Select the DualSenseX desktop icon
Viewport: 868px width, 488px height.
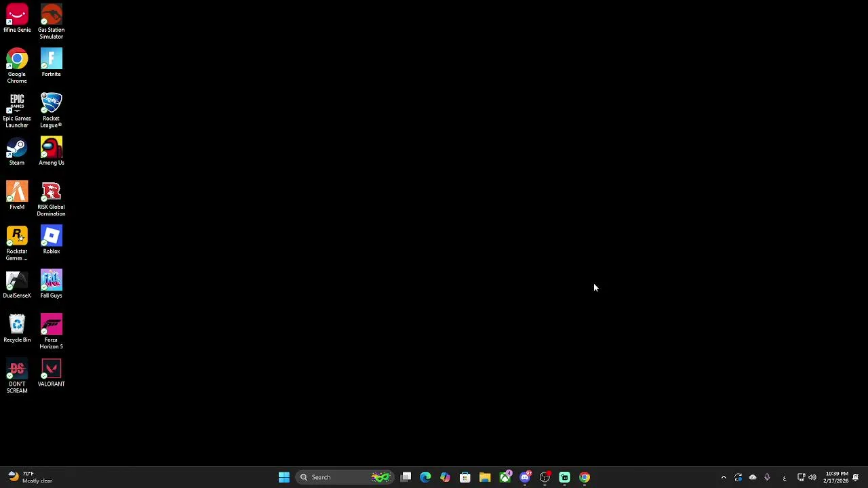point(17,285)
